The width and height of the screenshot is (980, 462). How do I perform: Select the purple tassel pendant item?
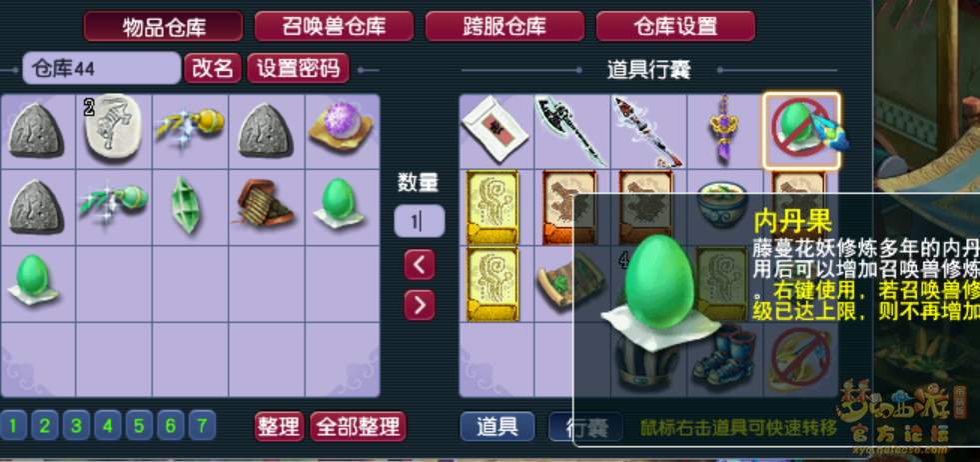723,131
